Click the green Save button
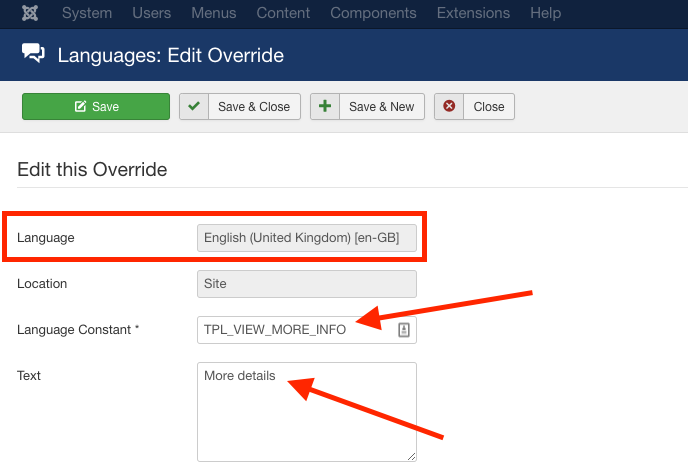Viewport: 688px width, 473px height. click(96, 106)
